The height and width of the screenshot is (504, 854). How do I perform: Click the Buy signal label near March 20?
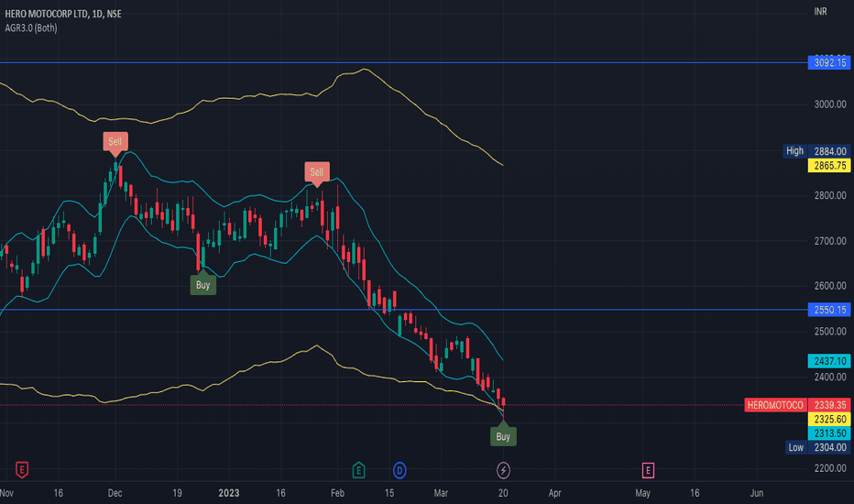(503, 436)
